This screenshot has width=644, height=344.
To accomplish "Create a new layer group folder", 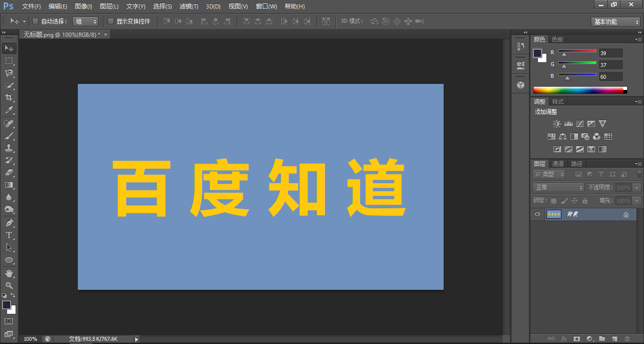I will [602, 338].
